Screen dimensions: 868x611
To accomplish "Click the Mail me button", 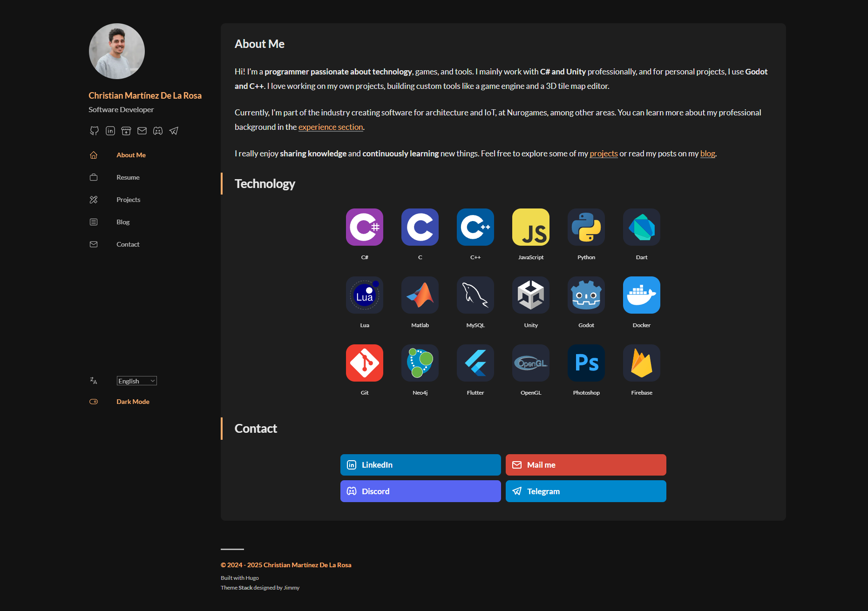I will point(586,465).
